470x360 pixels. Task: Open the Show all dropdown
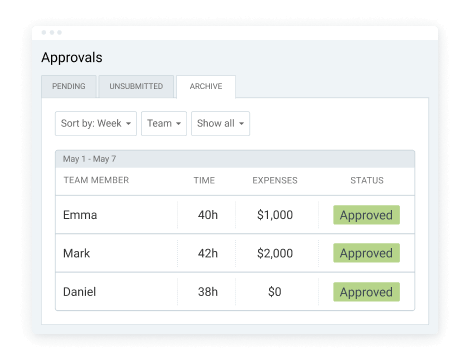[220, 123]
